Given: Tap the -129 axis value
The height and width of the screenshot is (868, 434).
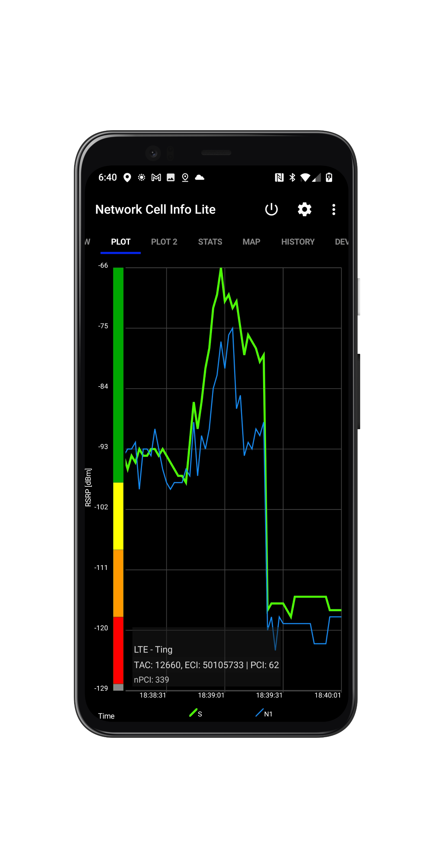Looking at the screenshot, I should coord(101,688).
